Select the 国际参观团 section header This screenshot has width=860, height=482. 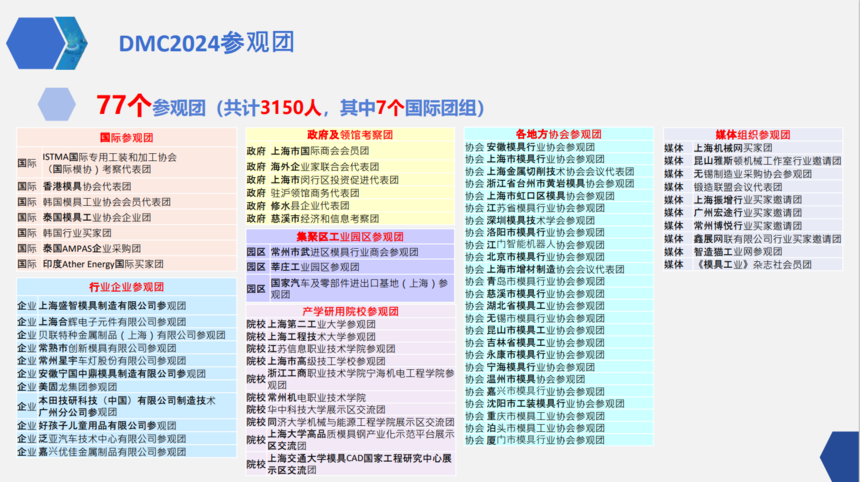coord(125,137)
